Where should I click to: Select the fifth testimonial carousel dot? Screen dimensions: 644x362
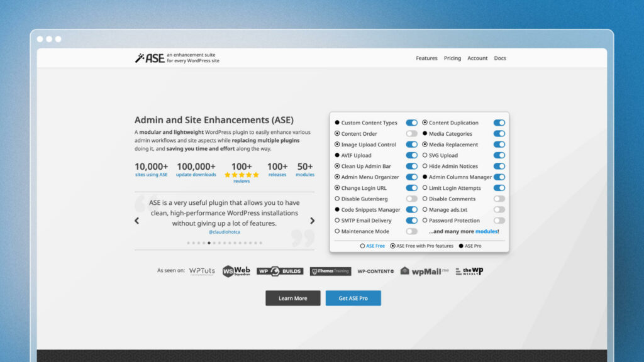(x=209, y=242)
